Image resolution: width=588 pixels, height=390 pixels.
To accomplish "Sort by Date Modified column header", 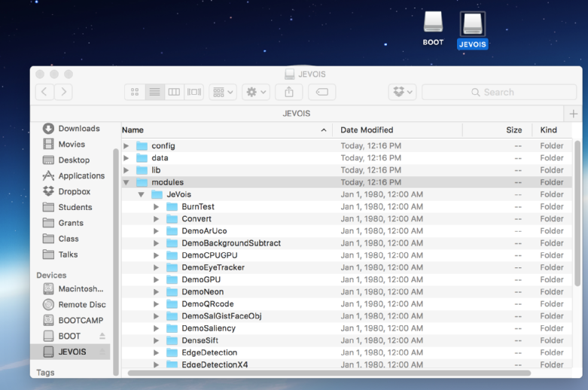I will [398, 130].
